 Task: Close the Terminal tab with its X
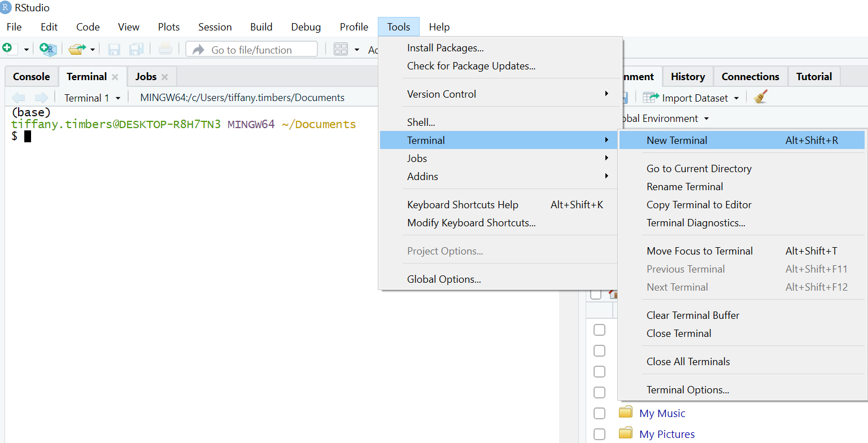tap(115, 77)
